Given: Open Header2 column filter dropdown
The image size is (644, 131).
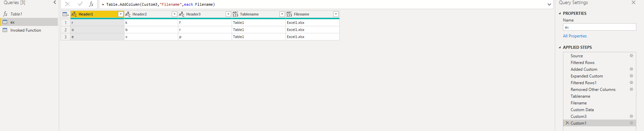Looking at the screenshot, I should tap(175, 14).
